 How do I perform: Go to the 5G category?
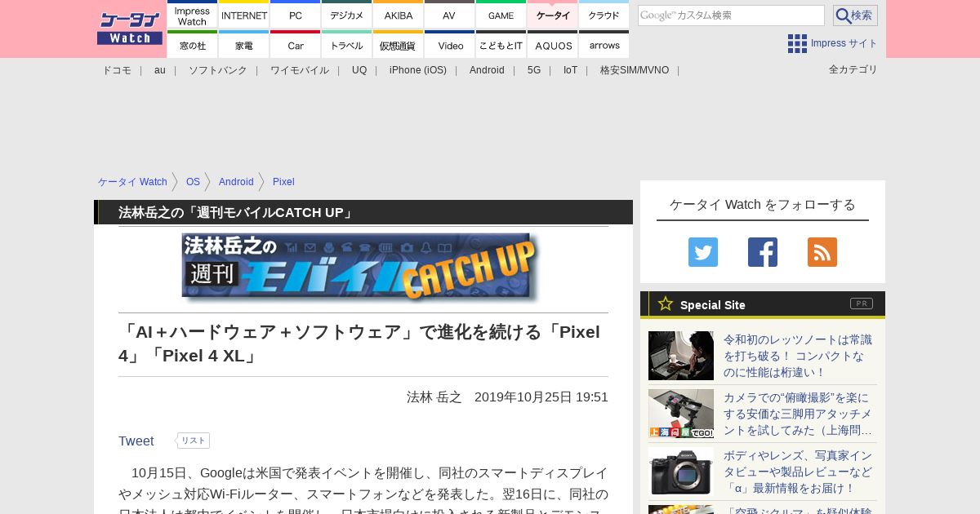[x=534, y=70]
